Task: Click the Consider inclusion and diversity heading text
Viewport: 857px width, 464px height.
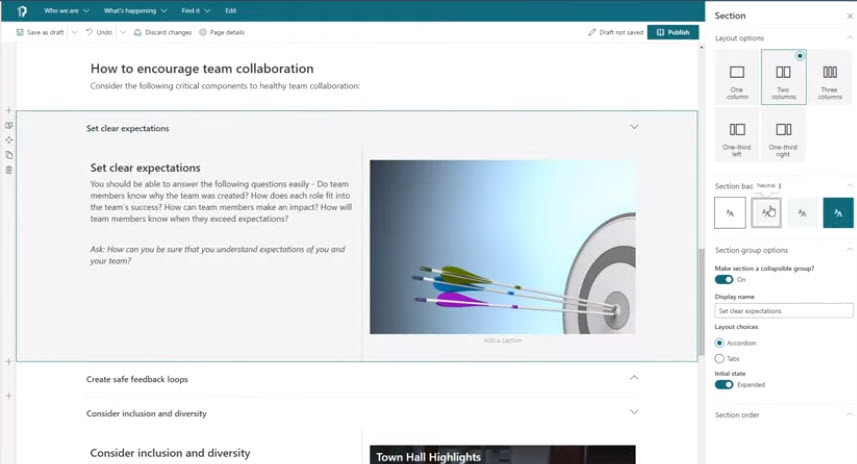Action: [170, 453]
